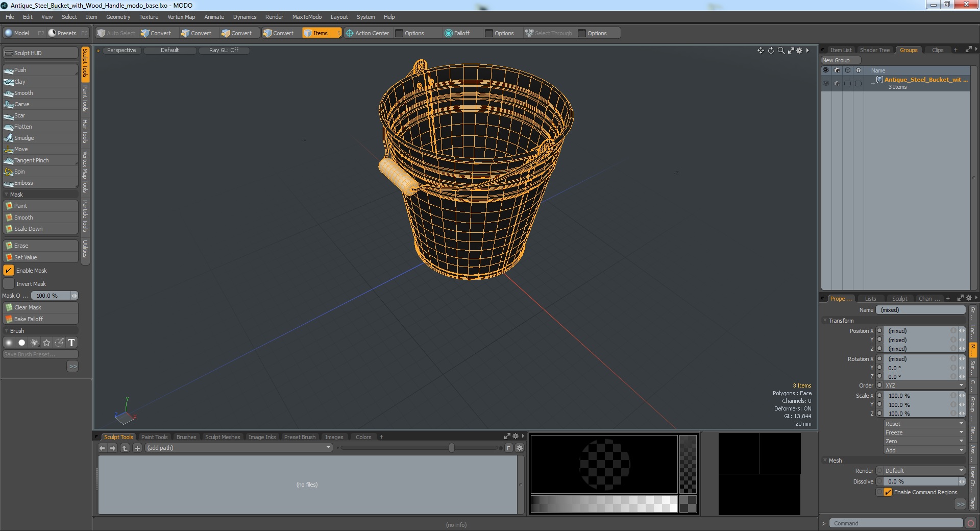Toggle Invert Mask checkbox
The height and width of the screenshot is (531, 980).
click(9, 284)
